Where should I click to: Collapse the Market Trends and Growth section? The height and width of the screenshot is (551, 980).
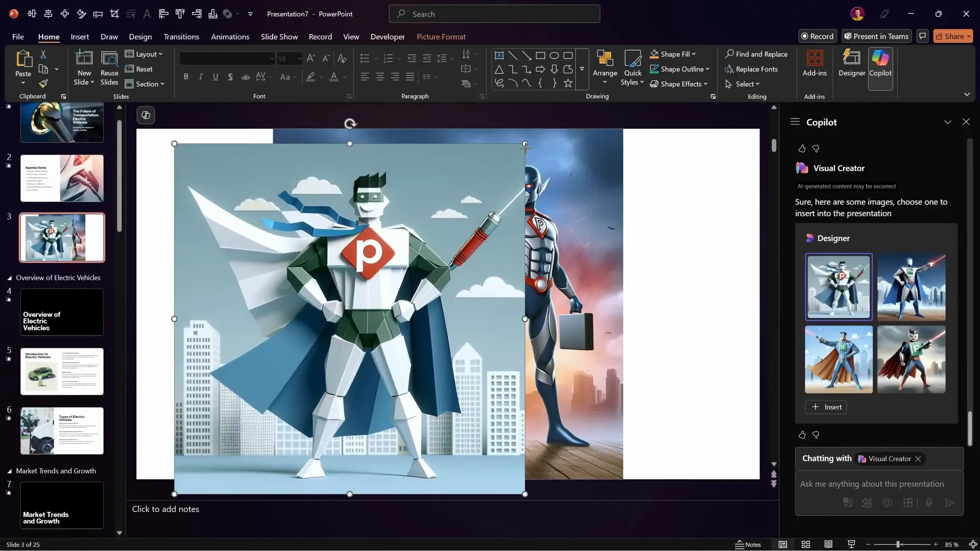[9, 471]
